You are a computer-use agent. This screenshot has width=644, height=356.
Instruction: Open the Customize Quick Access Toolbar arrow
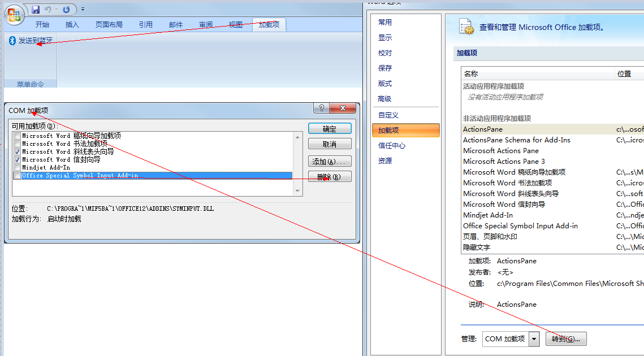[x=83, y=10]
